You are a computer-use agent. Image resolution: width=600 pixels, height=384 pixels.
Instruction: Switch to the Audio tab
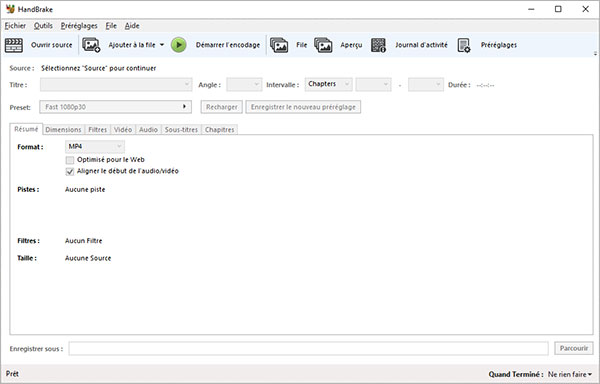[148, 130]
